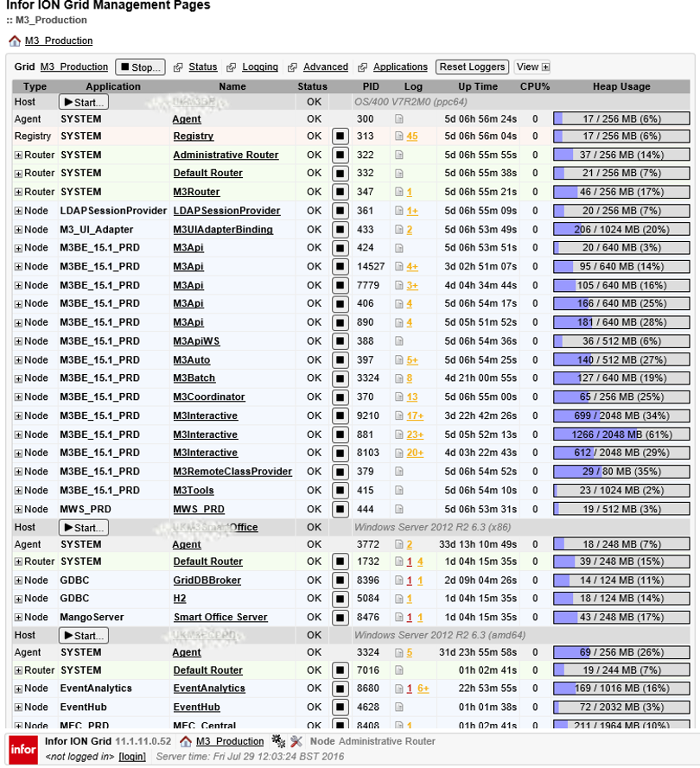Click the stop icon on M3Auto row
This screenshot has width=700, height=768.
pos(340,360)
